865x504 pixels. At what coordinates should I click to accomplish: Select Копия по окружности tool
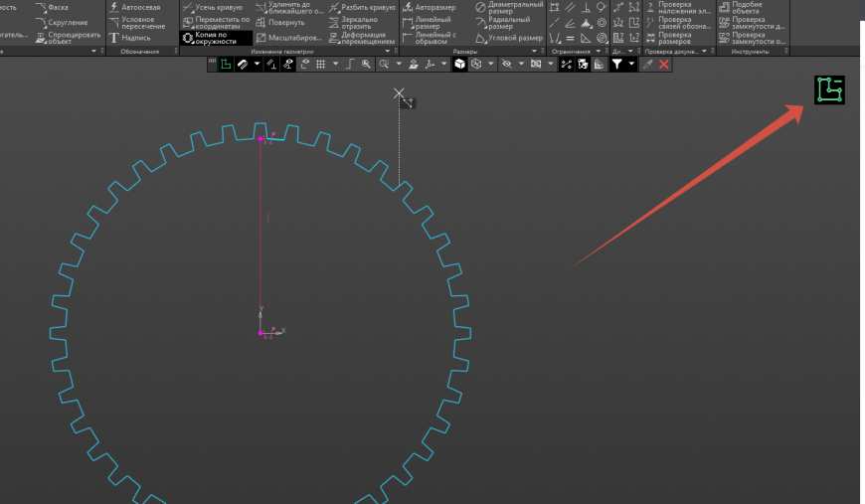pos(216,38)
